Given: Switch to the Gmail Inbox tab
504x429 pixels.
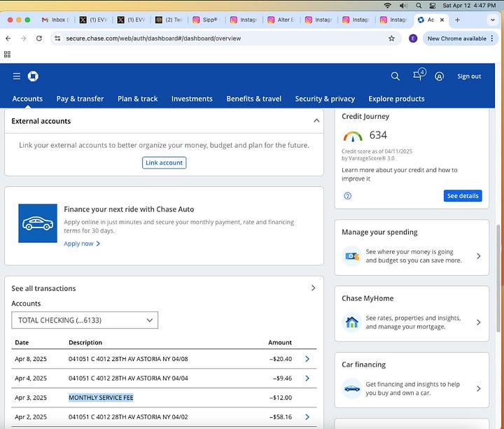Looking at the screenshot, I should click(x=55, y=20).
